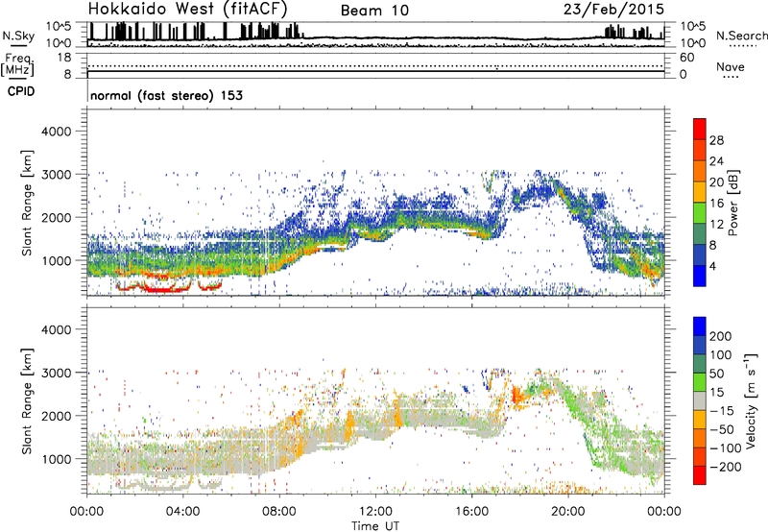Click the 'Freq. [MHz]' axis label
Viewport: 768px width, 532px height.
(x=17, y=64)
